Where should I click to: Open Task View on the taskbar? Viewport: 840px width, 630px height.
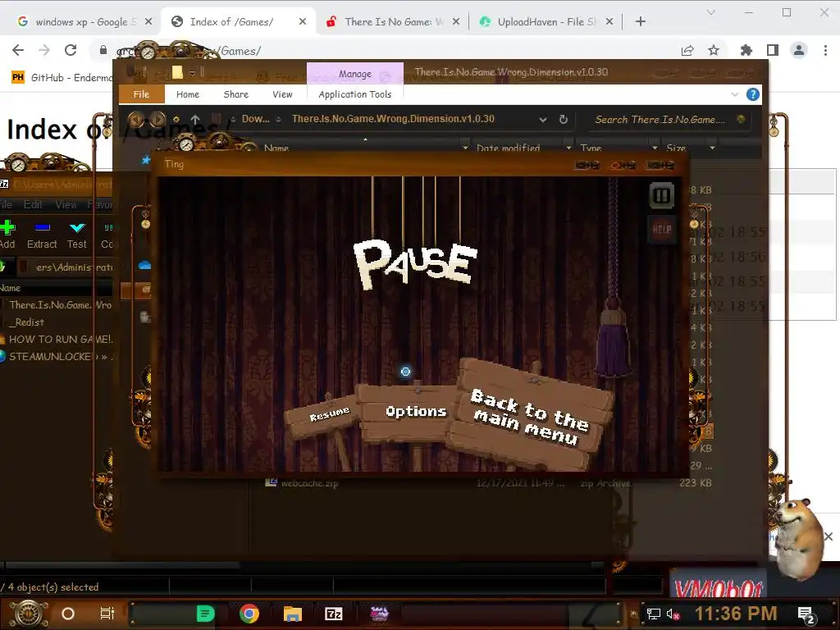coord(107,614)
